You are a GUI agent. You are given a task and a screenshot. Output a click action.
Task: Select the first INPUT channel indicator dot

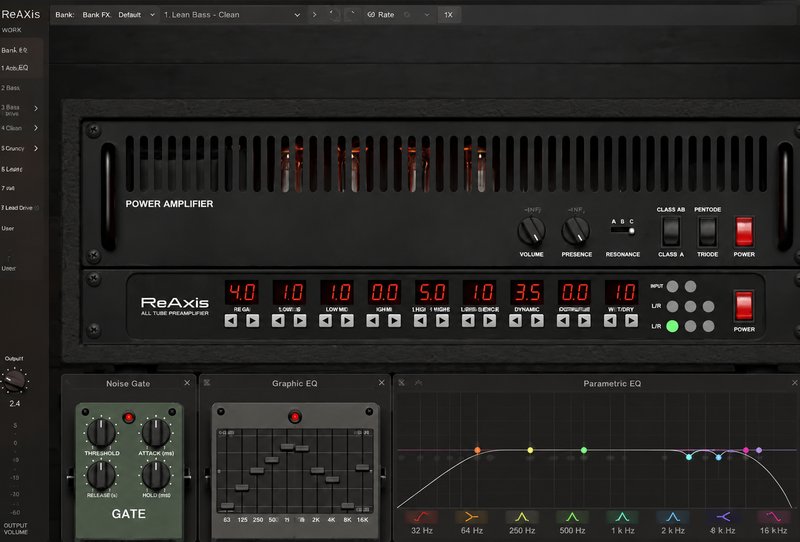tap(672, 286)
